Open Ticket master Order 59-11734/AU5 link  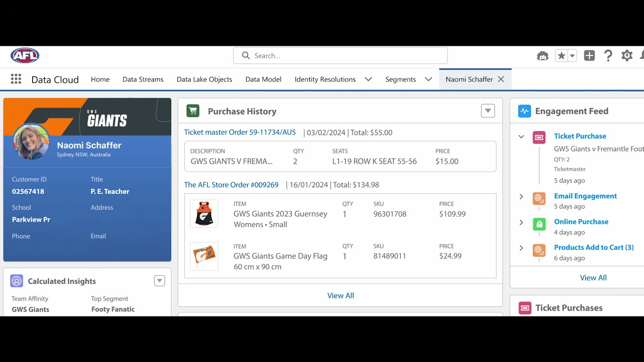240,132
